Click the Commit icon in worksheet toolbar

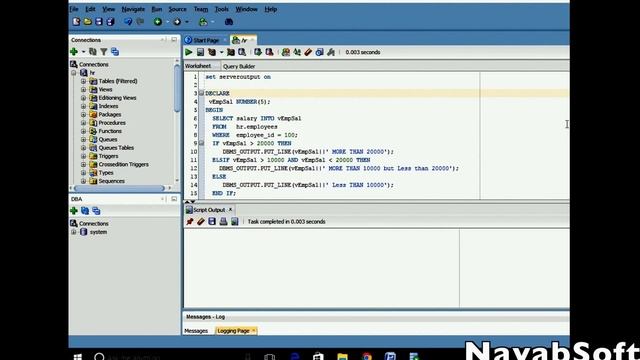[258, 52]
